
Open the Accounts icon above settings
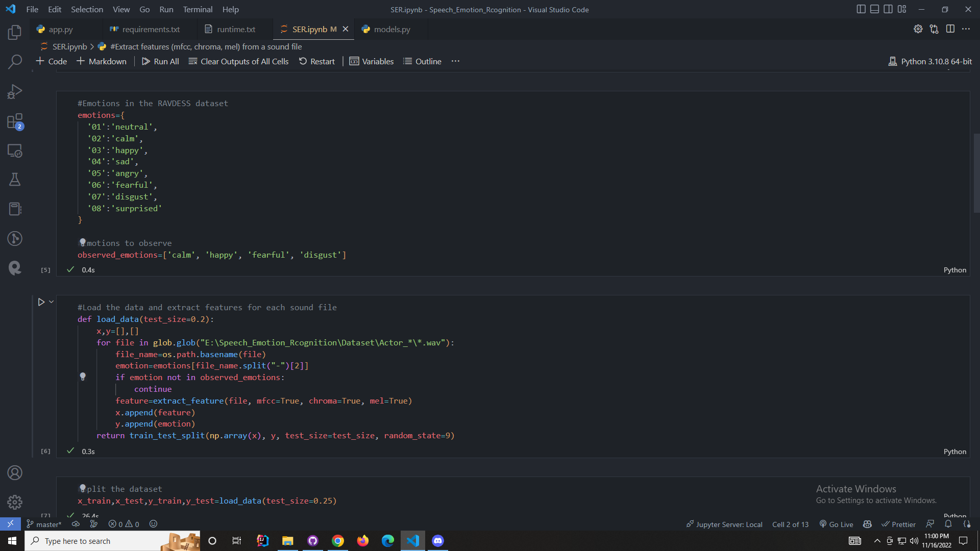click(x=15, y=473)
